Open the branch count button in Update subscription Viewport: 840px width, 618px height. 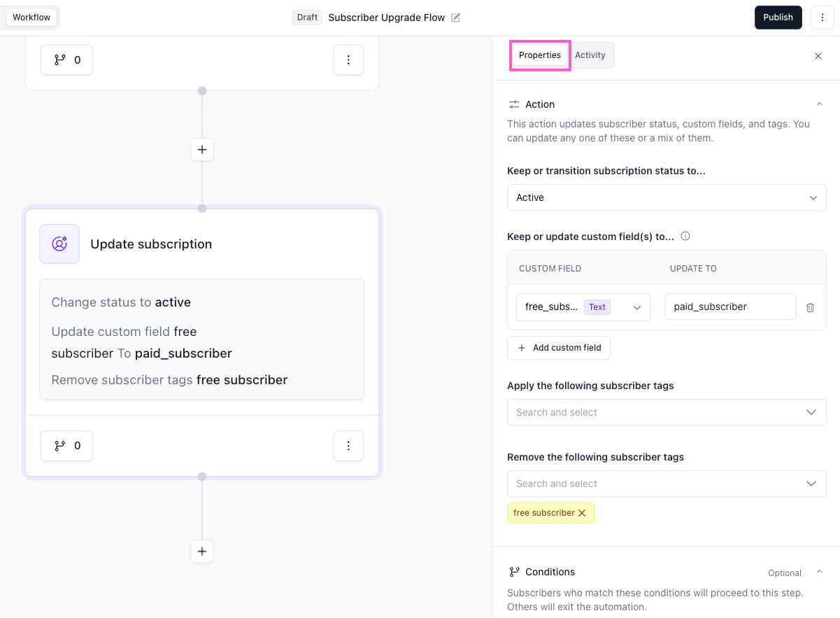(x=66, y=446)
